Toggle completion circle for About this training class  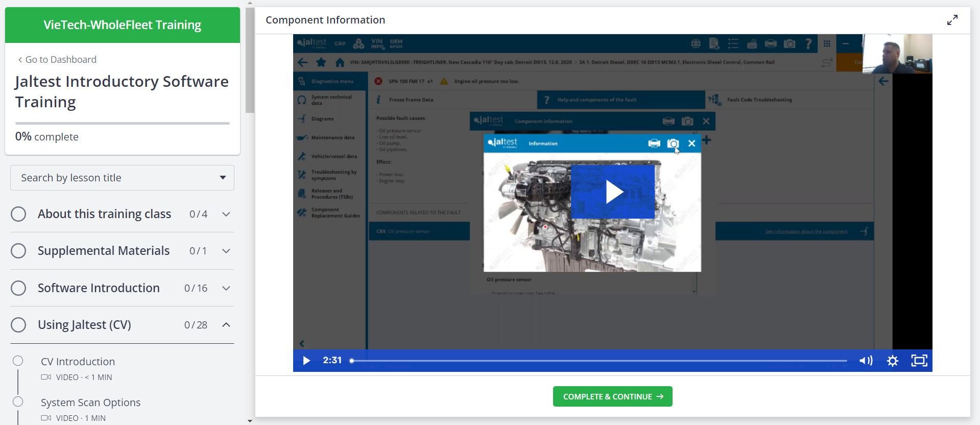18,214
